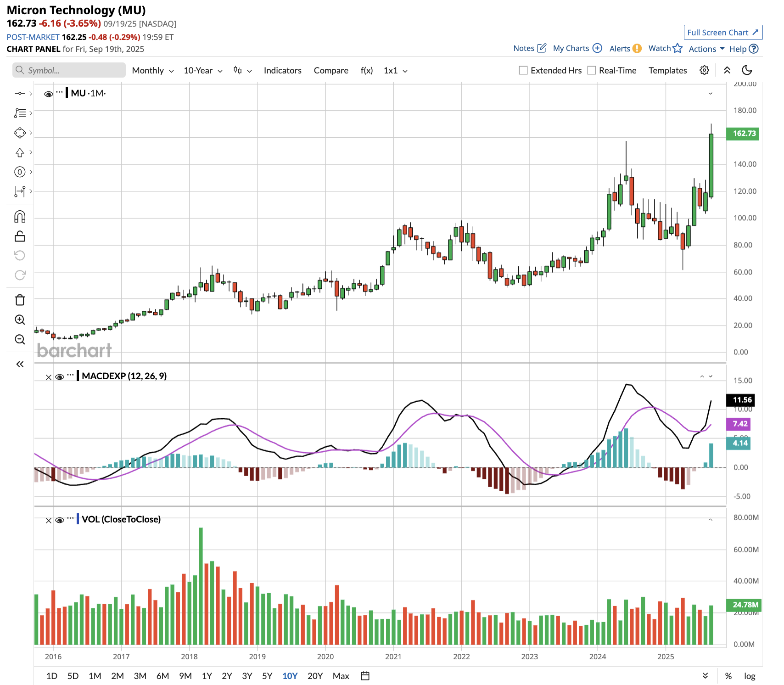The image size is (784, 685).
Task: Open the custom date range calendar
Action: pos(365,676)
